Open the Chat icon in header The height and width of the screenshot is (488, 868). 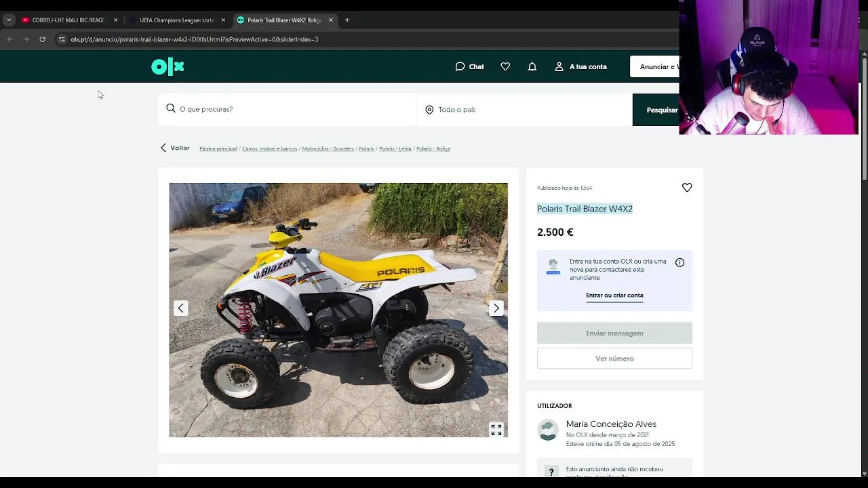click(x=469, y=66)
